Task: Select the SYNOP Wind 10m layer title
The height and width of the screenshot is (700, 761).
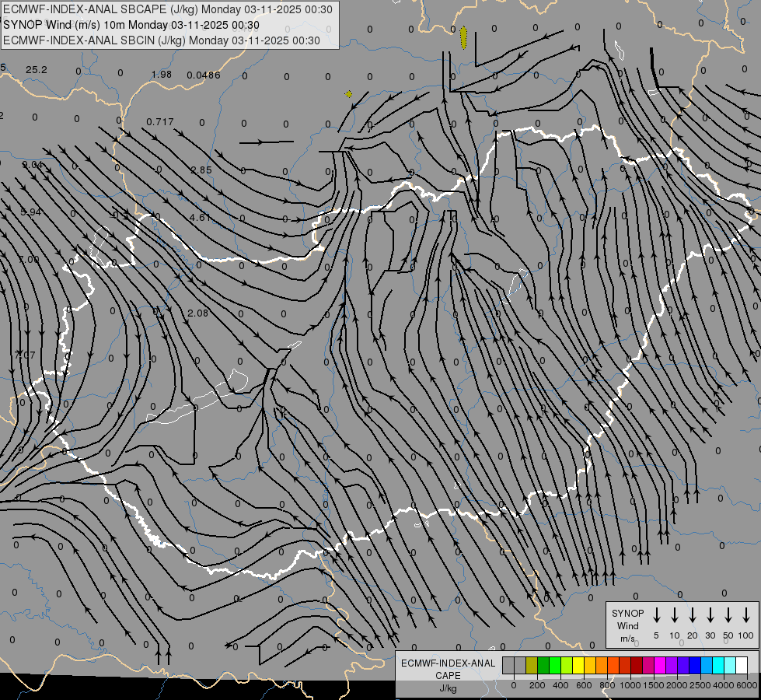Action: (142, 25)
